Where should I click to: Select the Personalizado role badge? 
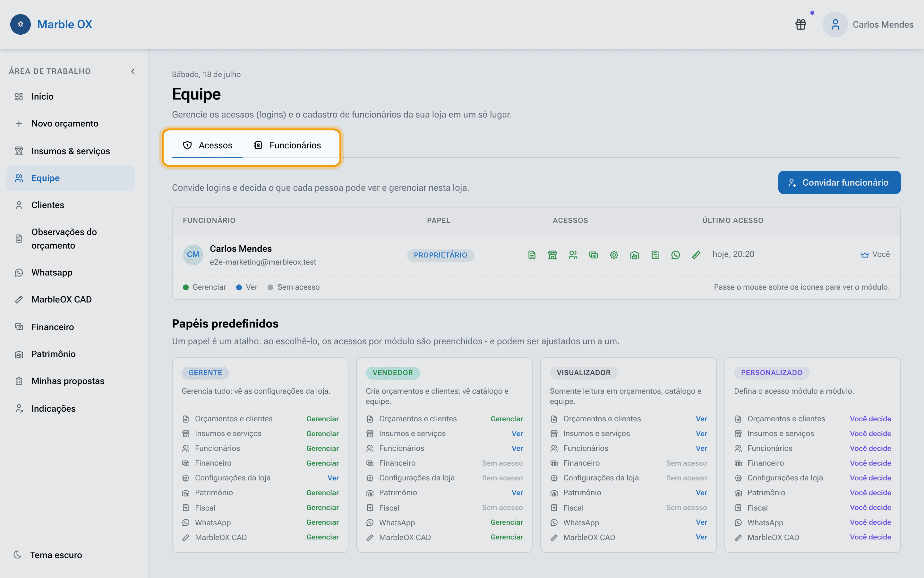(771, 373)
